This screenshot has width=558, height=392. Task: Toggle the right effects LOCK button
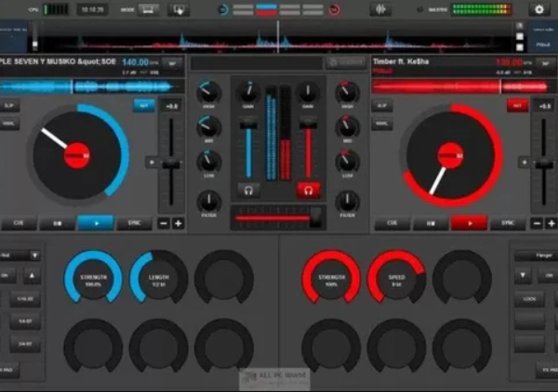530,299
